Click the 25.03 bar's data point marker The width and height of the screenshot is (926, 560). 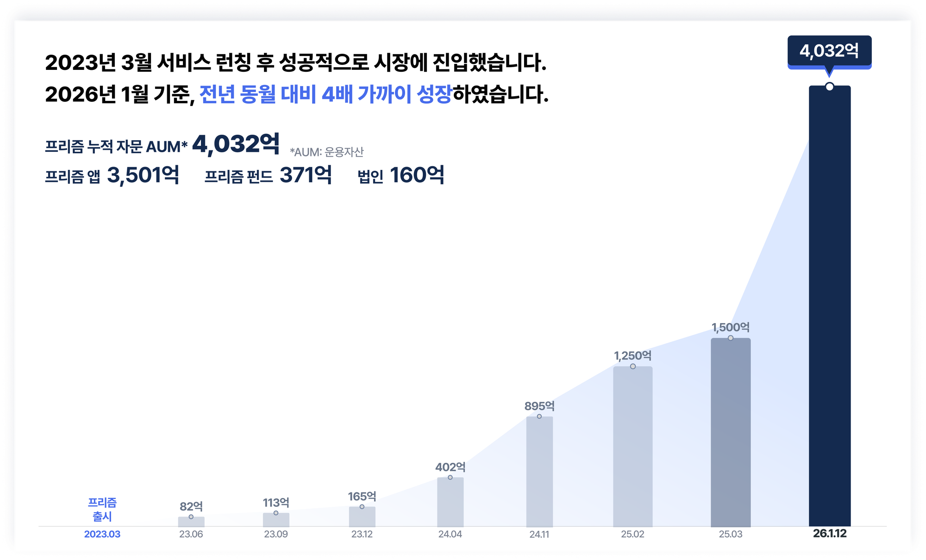tap(731, 338)
